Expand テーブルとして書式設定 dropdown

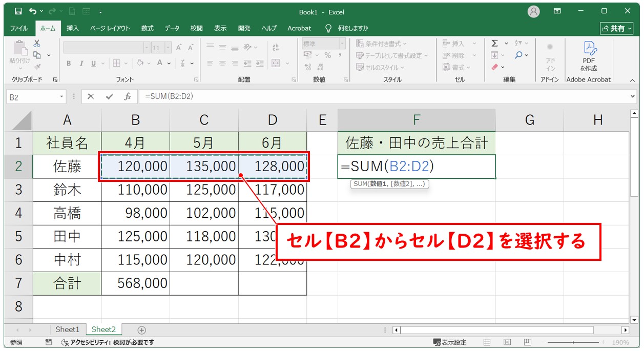click(392, 55)
